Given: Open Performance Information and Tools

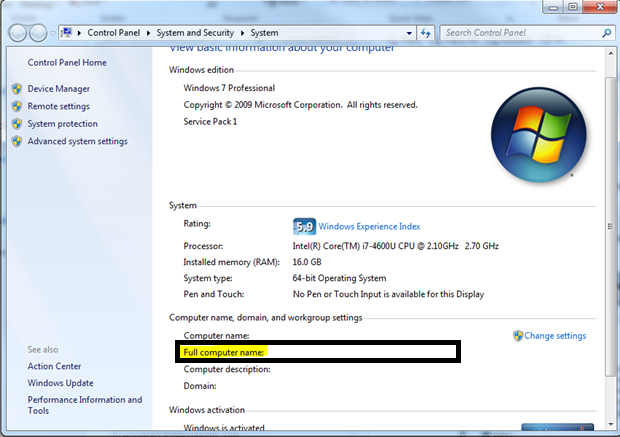Looking at the screenshot, I should pyautogui.click(x=85, y=405).
